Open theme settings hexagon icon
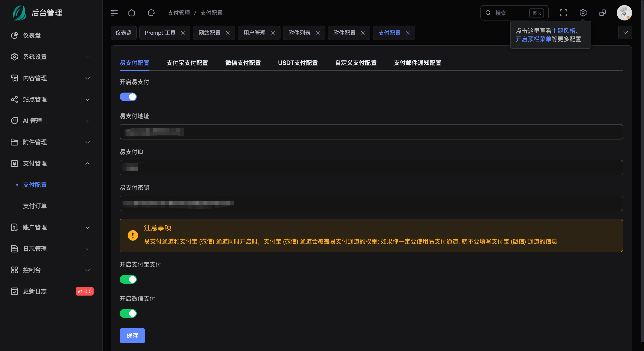Viewport: 644px width, 351px height. 583,13
